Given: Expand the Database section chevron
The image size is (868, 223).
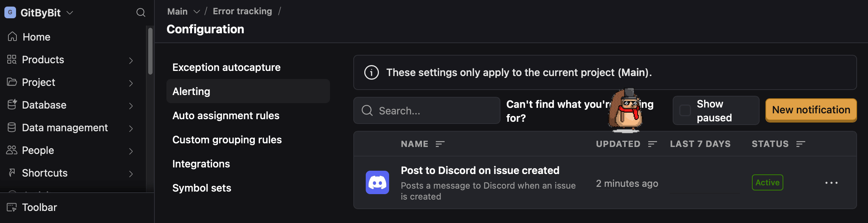Looking at the screenshot, I should (131, 105).
